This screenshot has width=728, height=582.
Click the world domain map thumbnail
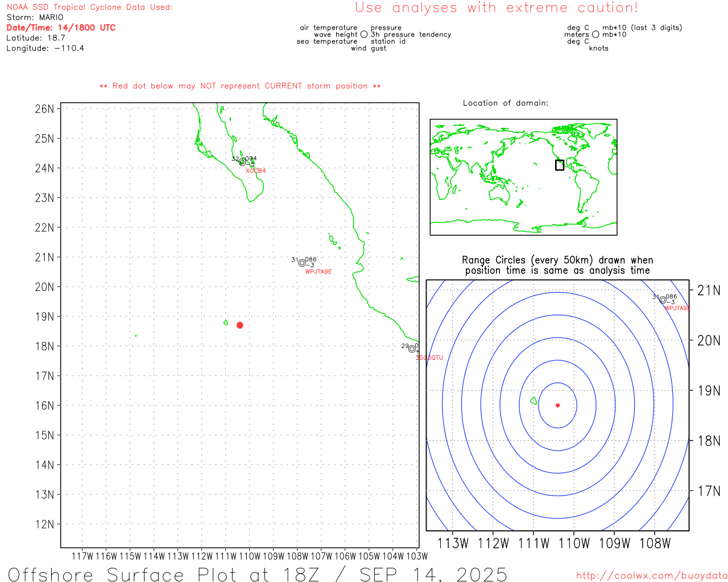pos(523,177)
